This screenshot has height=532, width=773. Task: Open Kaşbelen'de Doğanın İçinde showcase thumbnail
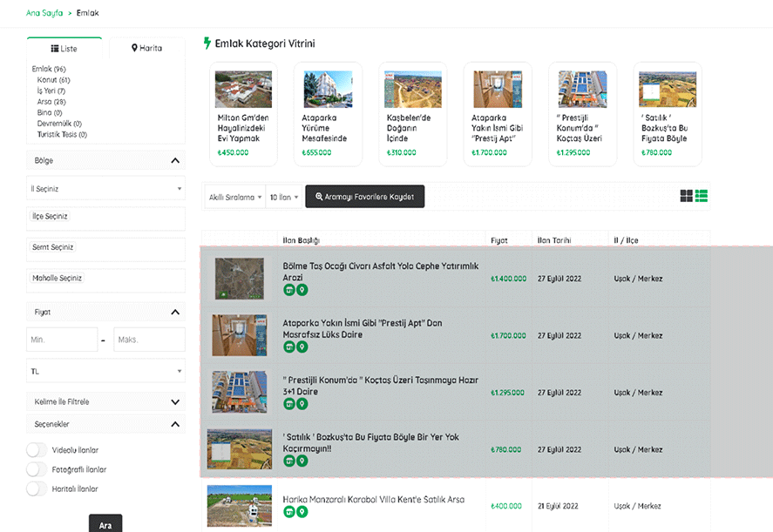[x=413, y=90]
